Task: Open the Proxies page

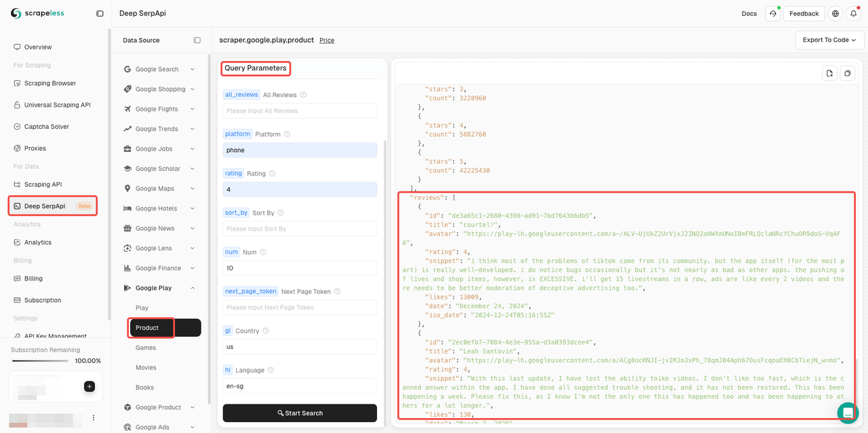Action: (x=35, y=148)
